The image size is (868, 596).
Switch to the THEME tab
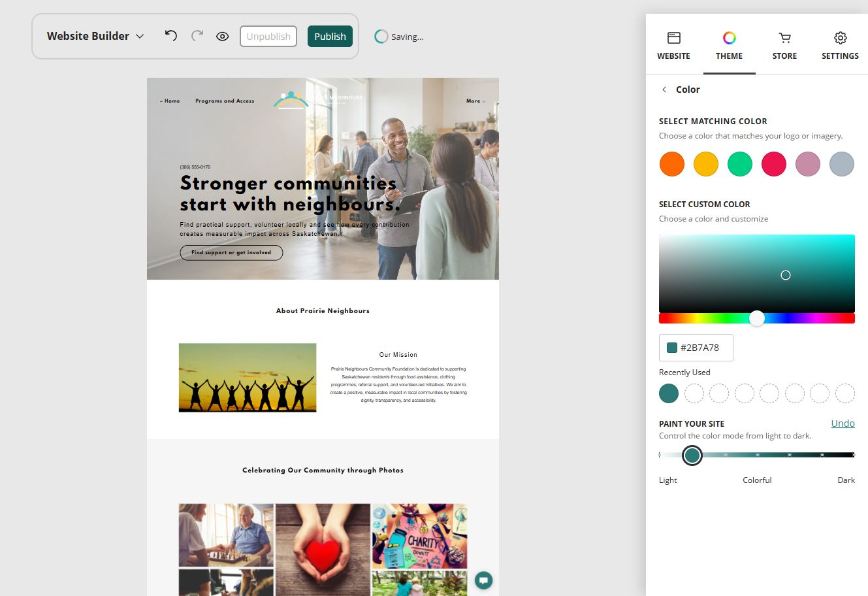[729, 46]
